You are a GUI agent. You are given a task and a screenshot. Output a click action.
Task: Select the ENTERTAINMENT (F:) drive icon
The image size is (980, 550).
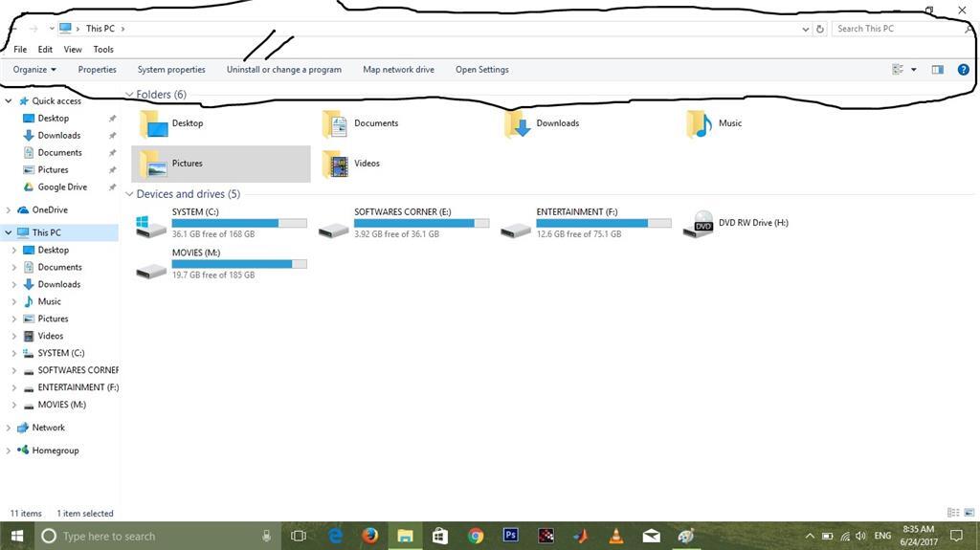tap(516, 230)
